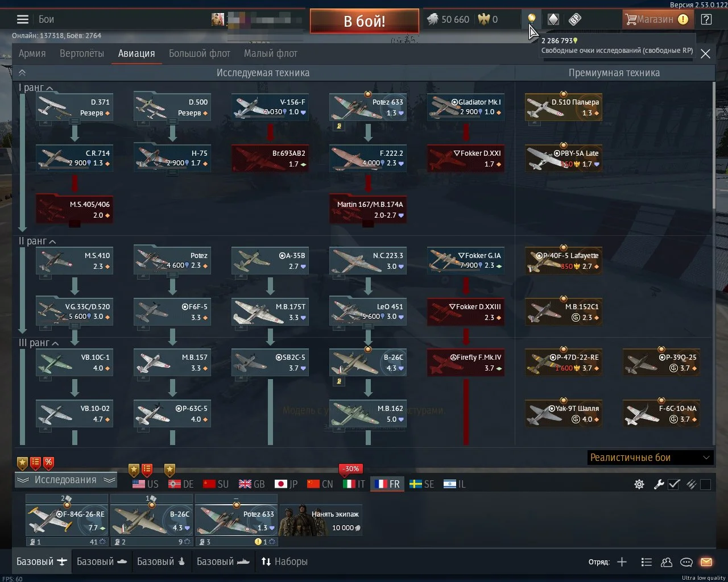The height and width of the screenshot is (582, 728).
Task: Click the free research points bulb icon
Action: (531, 18)
